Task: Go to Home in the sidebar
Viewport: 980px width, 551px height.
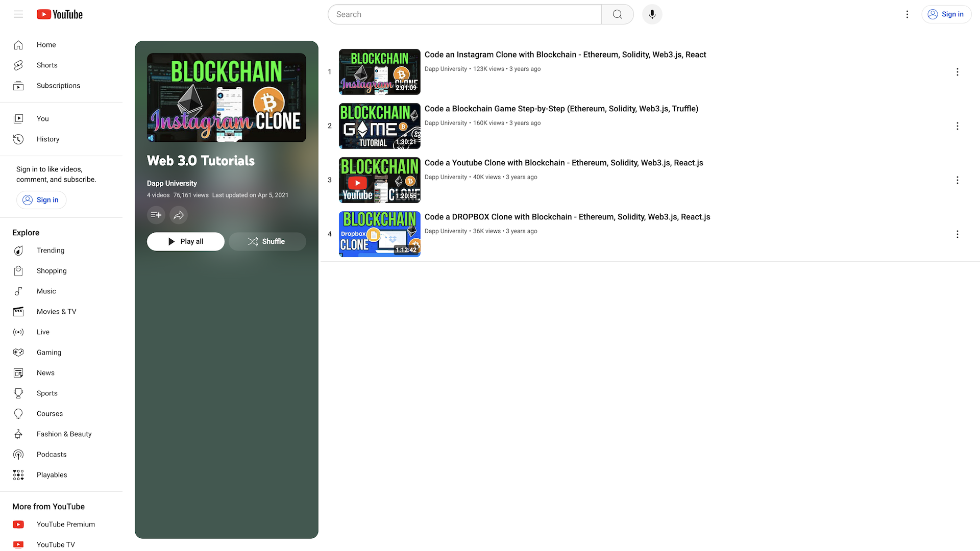Action: [x=61, y=45]
